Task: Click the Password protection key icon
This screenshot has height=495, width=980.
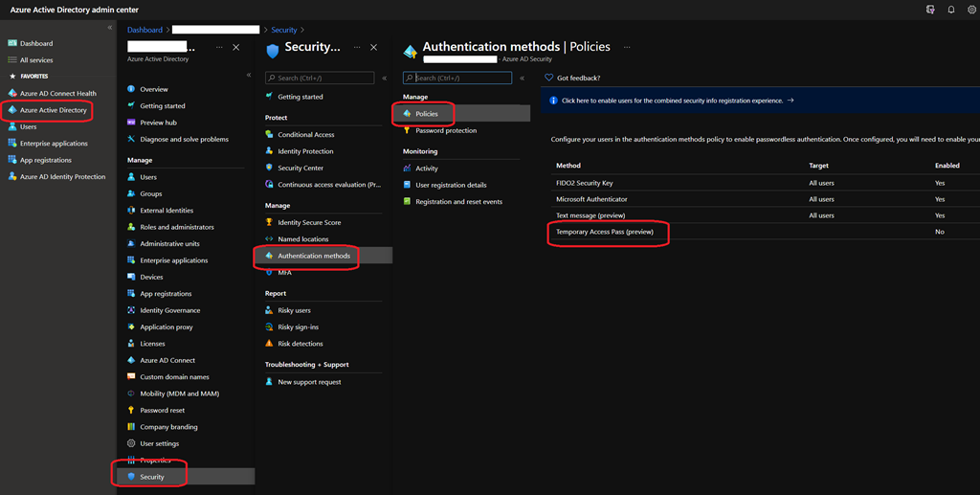Action: tap(407, 130)
